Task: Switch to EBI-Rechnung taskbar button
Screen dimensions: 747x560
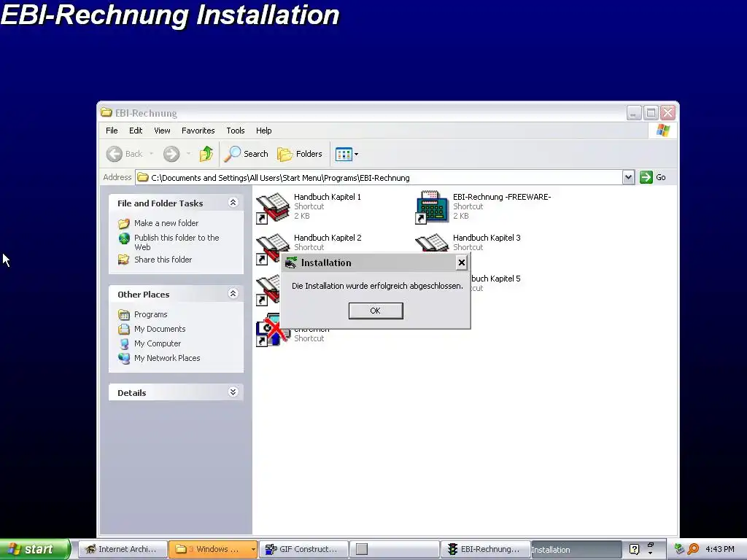Action: (485, 549)
